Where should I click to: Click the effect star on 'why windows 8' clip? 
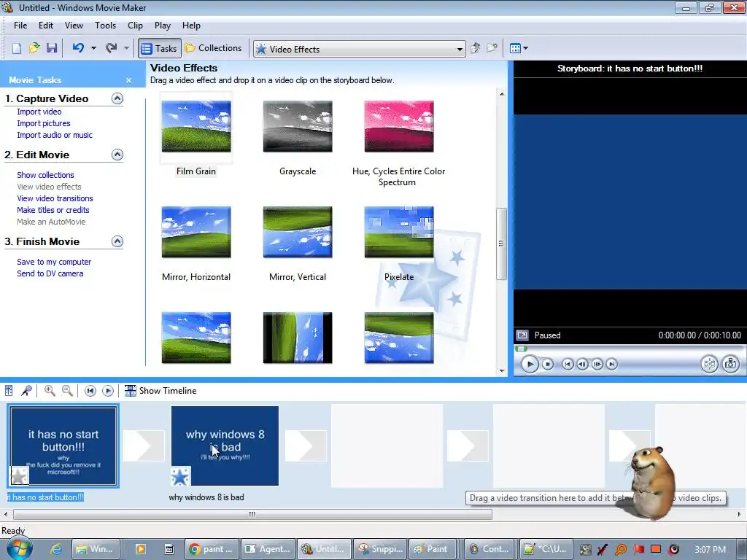tap(180, 476)
